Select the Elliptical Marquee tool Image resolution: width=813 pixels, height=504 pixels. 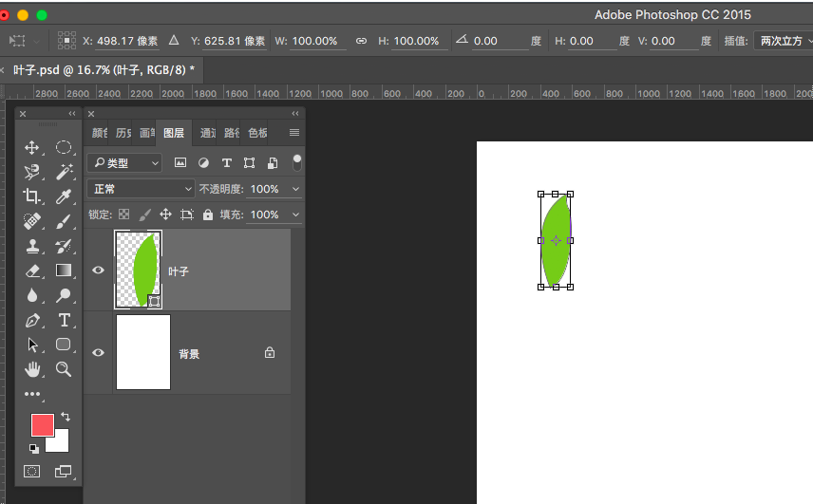click(64, 148)
